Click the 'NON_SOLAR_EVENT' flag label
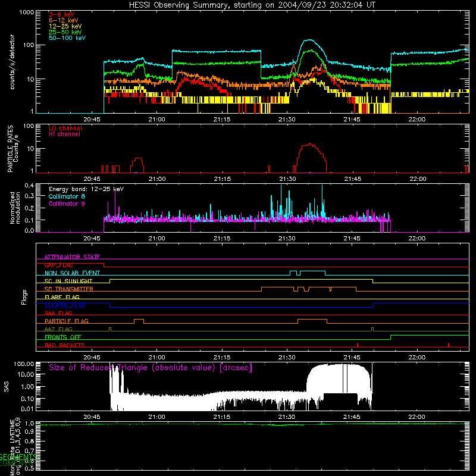This screenshot has height=476, width=476. (72, 273)
